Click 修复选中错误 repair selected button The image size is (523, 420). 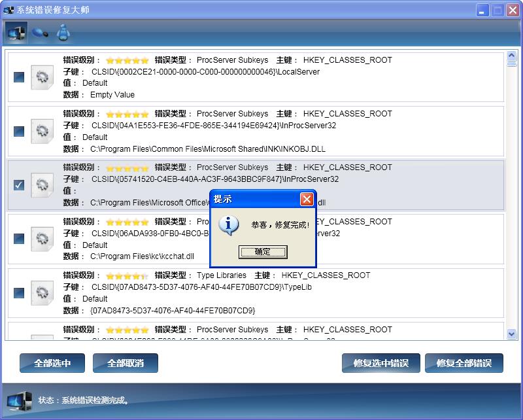point(381,363)
